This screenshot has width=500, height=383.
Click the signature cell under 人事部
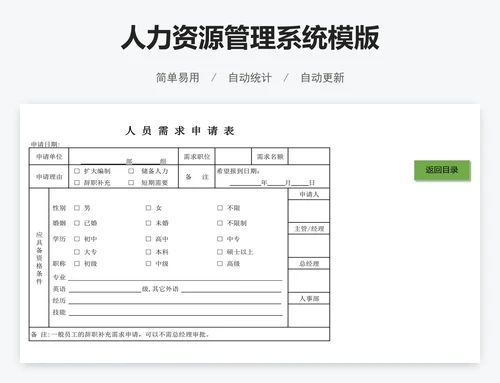(x=309, y=315)
